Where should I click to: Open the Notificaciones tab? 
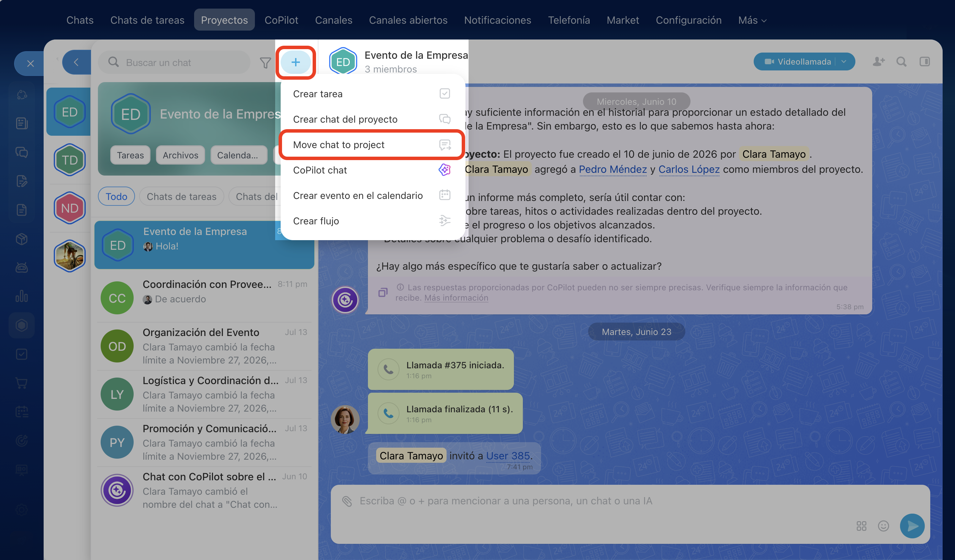tap(497, 20)
